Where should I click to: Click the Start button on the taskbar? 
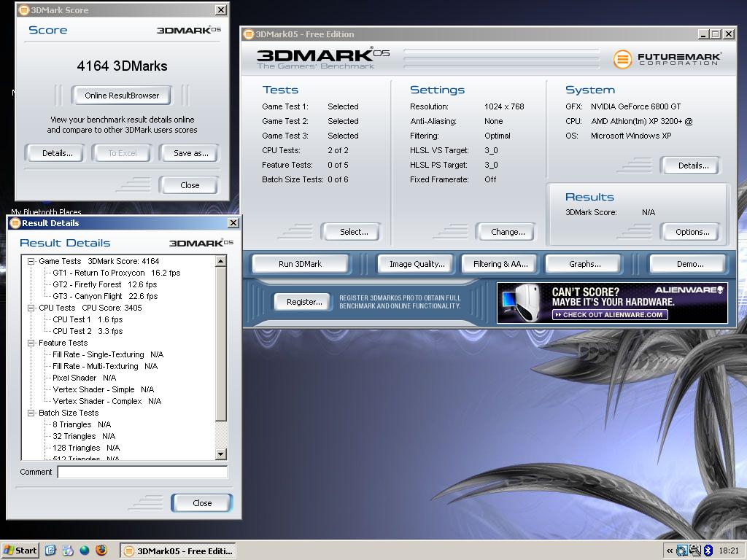(20, 551)
